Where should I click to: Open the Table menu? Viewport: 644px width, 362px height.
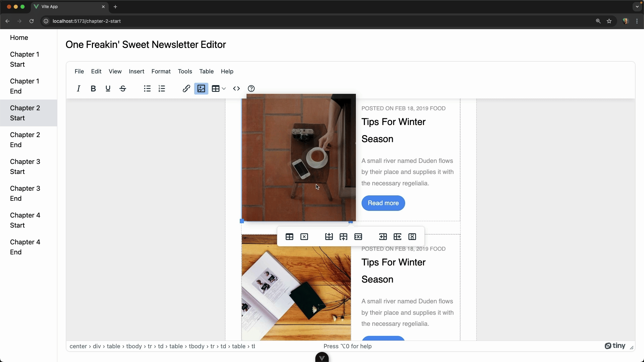click(x=207, y=71)
